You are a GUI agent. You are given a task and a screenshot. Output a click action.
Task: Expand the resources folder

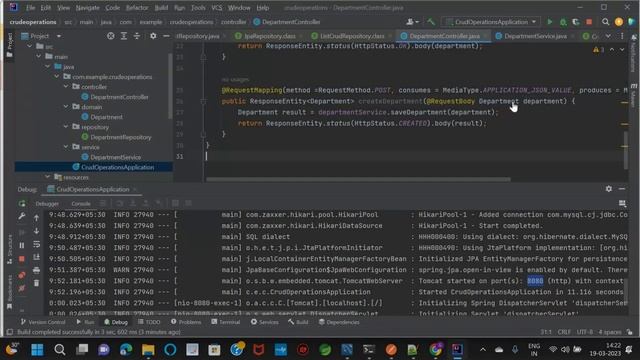tap(47, 177)
